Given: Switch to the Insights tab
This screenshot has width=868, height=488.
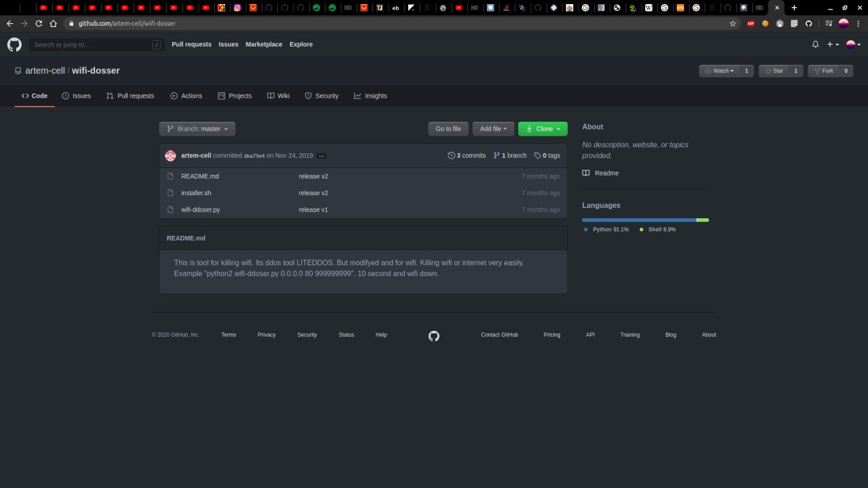Looking at the screenshot, I should click(x=370, y=96).
